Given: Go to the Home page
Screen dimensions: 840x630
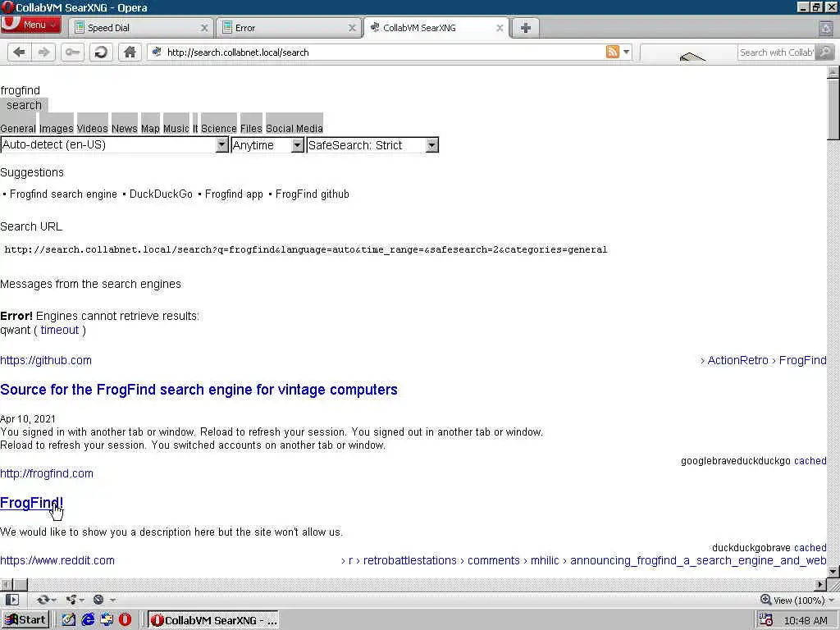Looking at the screenshot, I should 129,52.
